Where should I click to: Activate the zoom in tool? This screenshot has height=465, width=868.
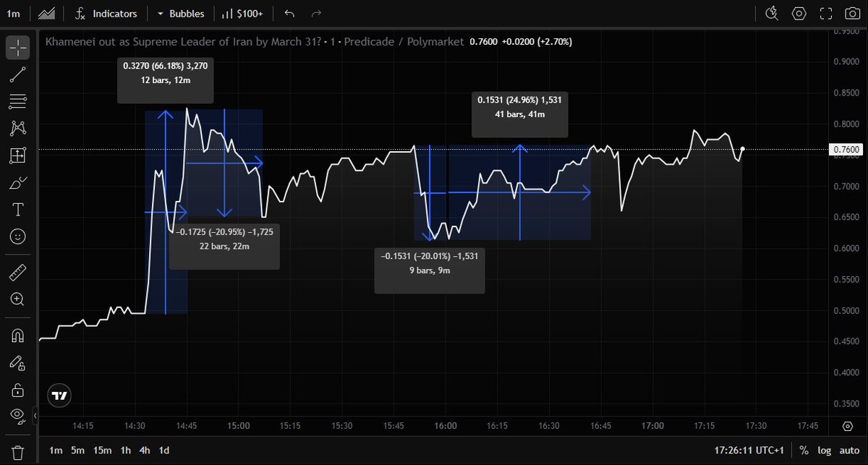pos(18,299)
